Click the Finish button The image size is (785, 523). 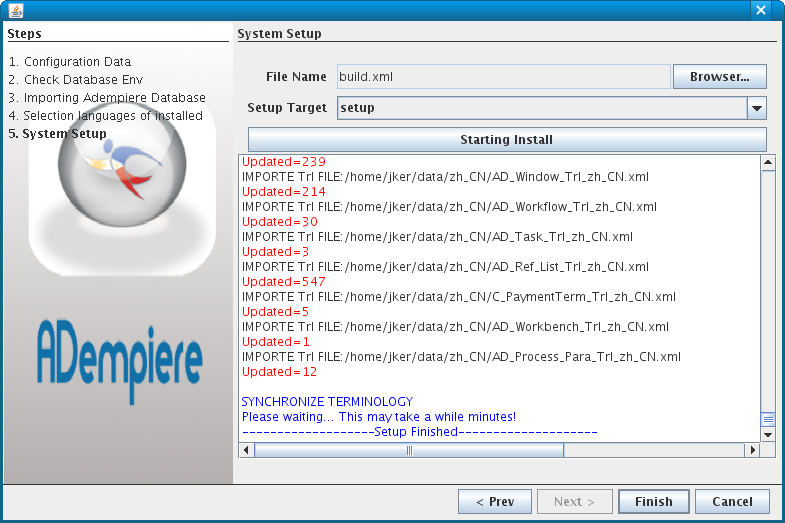654,501
